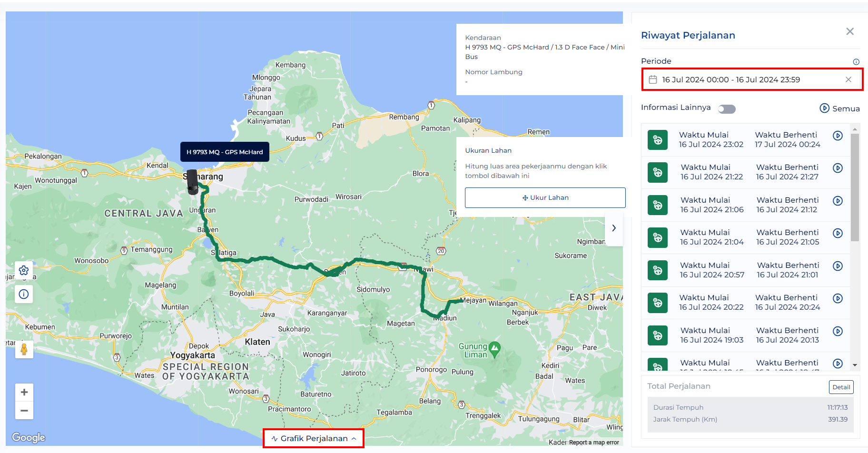Zoom out on the map
The width and height of the screenshot is (868, 453).
click(24, 410)
